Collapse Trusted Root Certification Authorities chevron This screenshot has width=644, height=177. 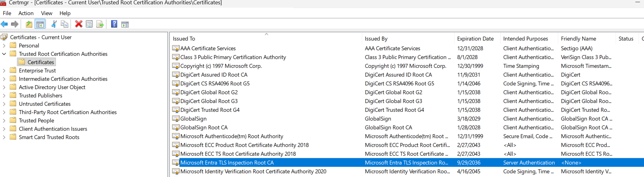tap(4, 54)
